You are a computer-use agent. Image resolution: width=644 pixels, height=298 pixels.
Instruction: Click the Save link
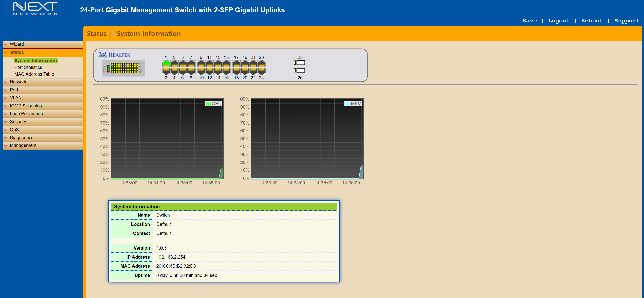point(529,21)
